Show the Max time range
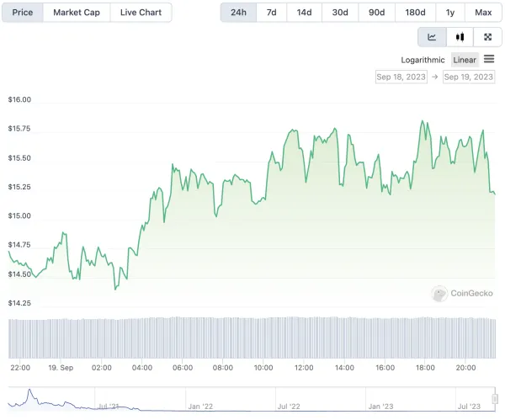This screenshot has width=505, height=420. (x=483, y=13)
